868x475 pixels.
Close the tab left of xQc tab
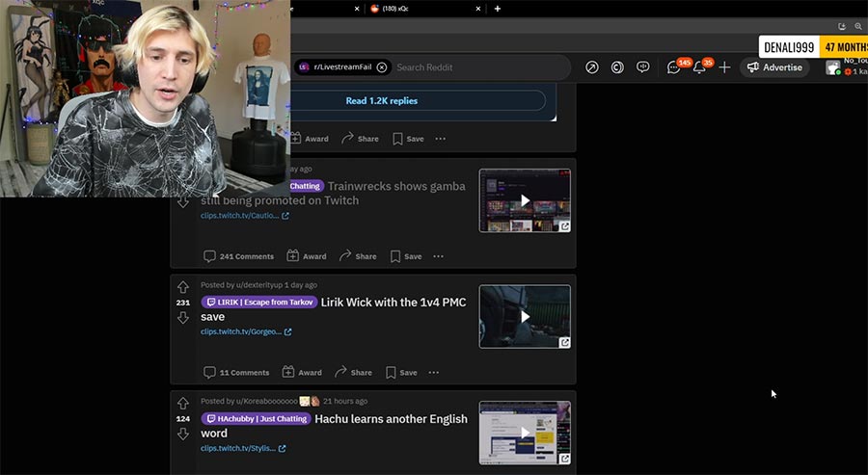[x=357, y=9]
